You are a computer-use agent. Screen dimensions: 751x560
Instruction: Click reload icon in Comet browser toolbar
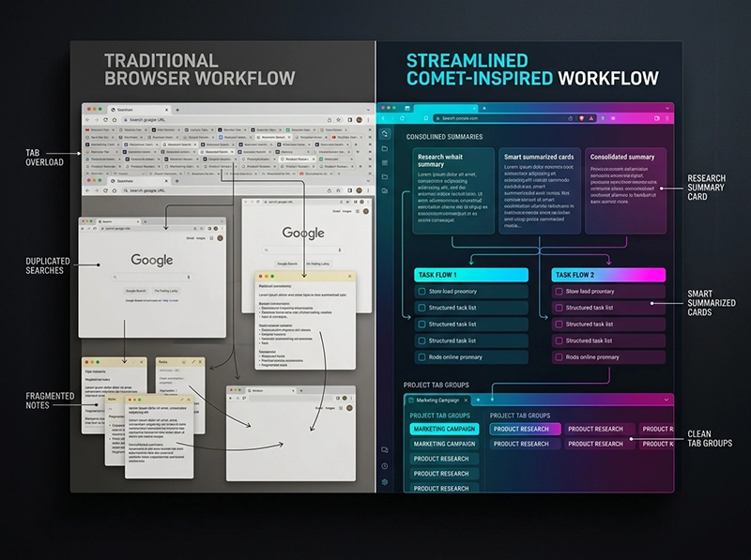(x=402, y=118)
